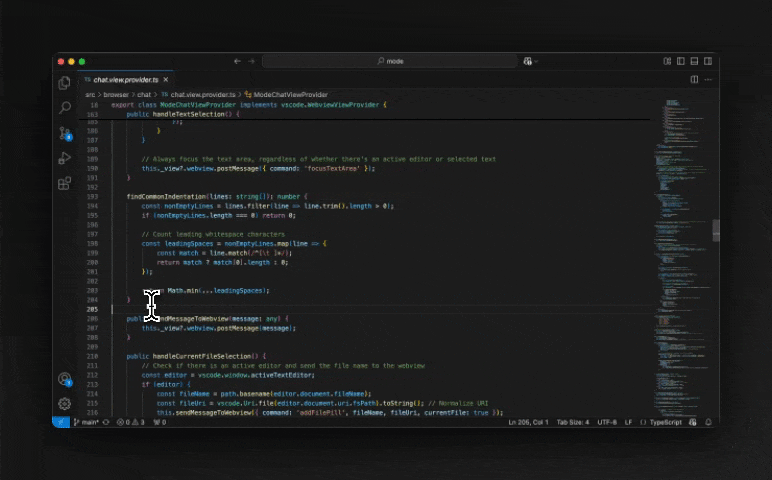Image resolution: width=772 pixels, height=480 pixels.
Task: Open the Copilot dropdown arrow in title bar
Action: click(x=536, y=62)
